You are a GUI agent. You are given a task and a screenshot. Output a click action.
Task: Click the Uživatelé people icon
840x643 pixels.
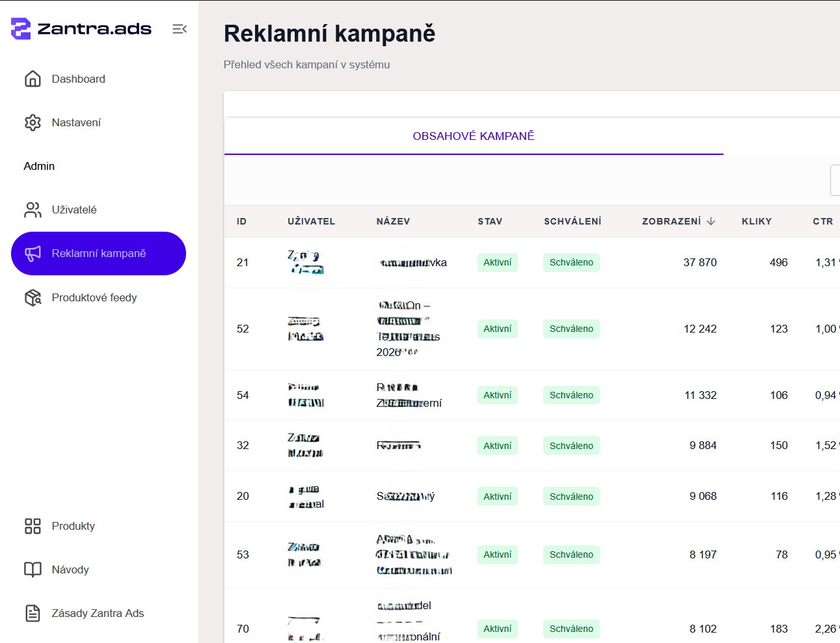(33, 210)
